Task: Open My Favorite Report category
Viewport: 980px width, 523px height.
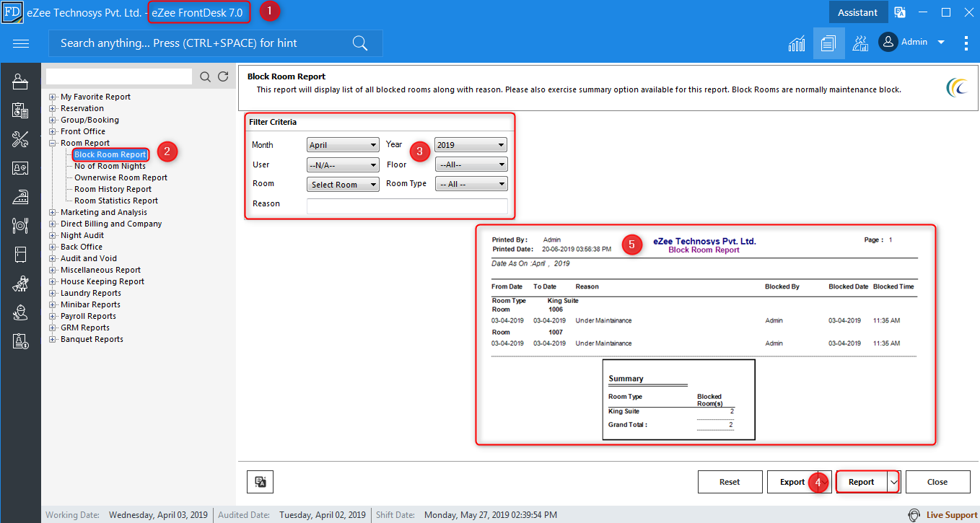Action: click(95, 97)
